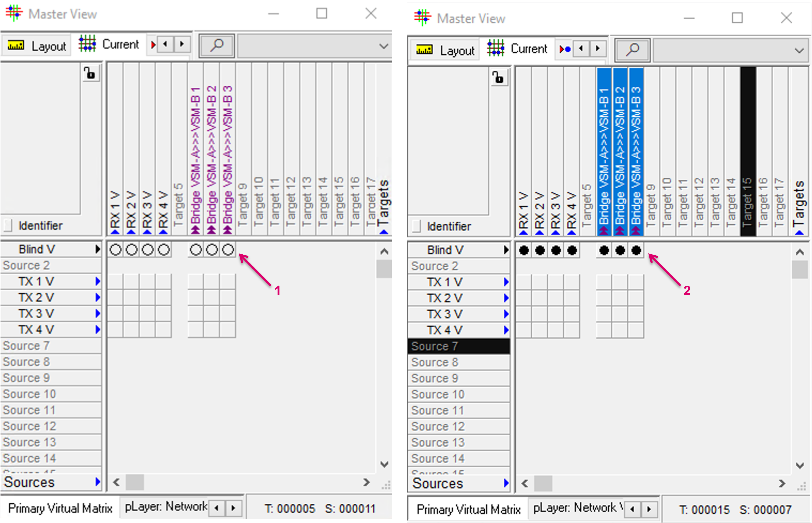Image resolution: width=812 pixels, height=523 pixels.
Task: Click magnifier search icon in right window
Action: (x=632, y=50)
